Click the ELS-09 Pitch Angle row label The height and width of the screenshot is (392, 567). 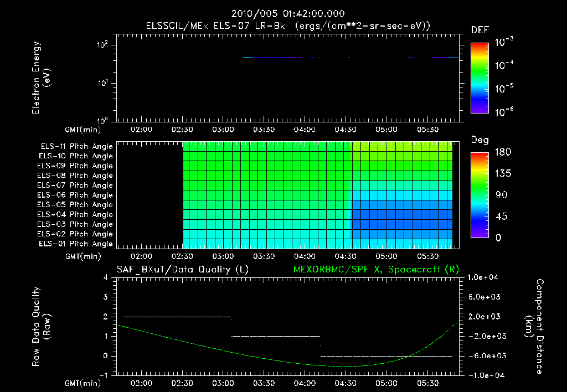point(75,166)
